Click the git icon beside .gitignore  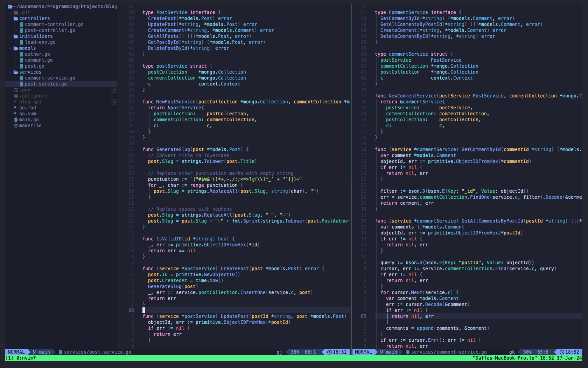(x=16, y=96)
